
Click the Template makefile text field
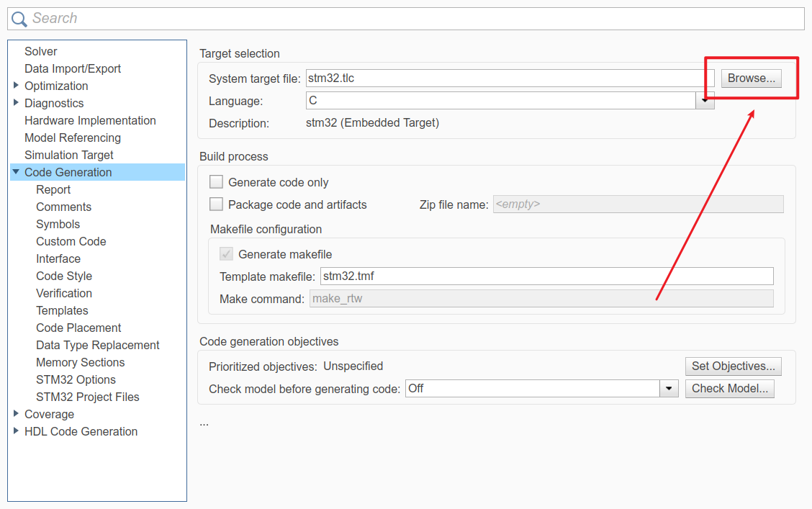(x=546, y=276)
